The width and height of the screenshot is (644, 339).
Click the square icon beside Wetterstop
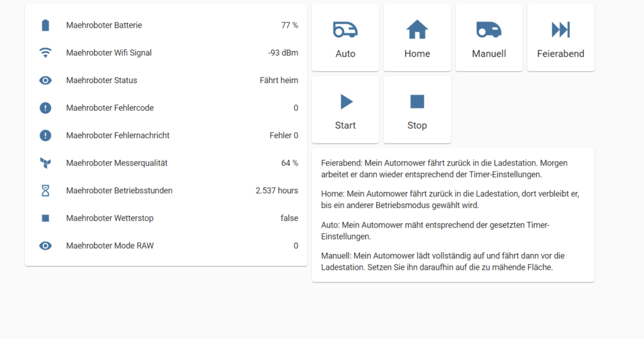tap(45, 218)
